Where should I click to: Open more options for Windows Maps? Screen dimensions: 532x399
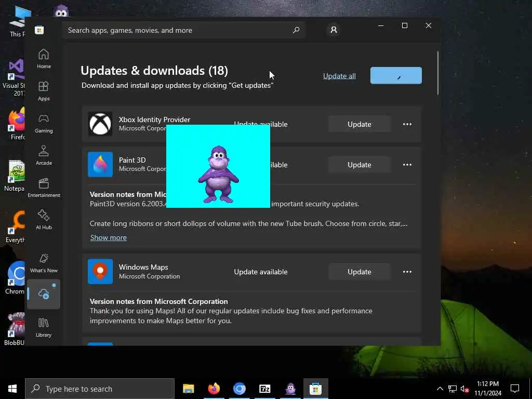coord(407,272)
